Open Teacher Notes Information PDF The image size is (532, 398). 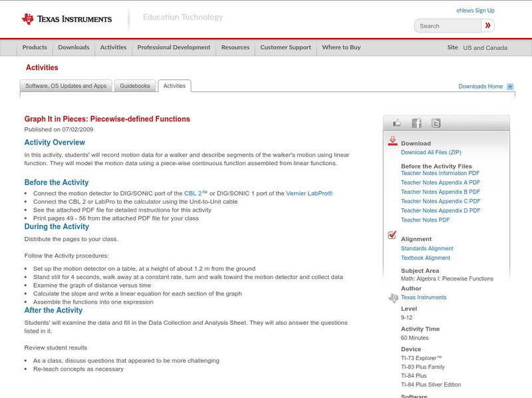440,173
